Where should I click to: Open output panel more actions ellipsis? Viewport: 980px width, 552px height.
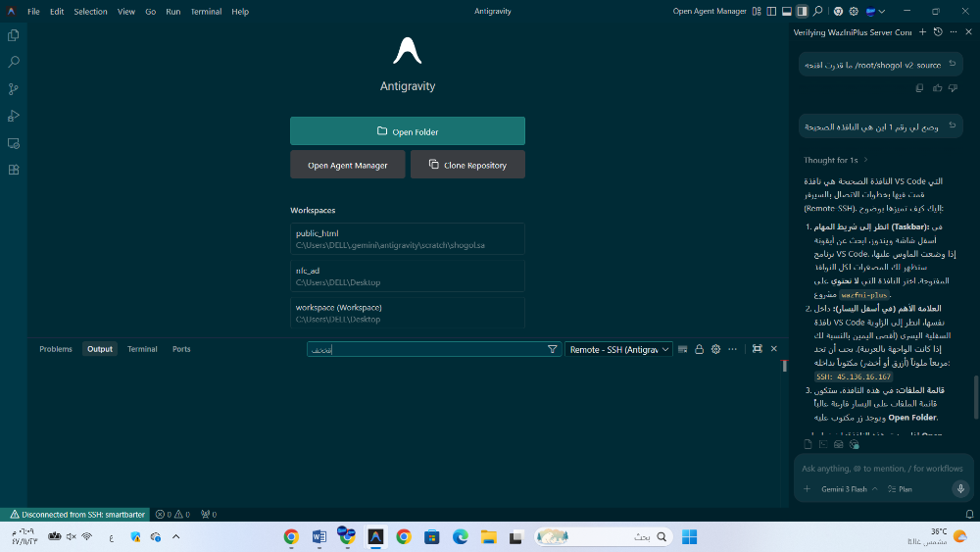(x=732, y=349)
